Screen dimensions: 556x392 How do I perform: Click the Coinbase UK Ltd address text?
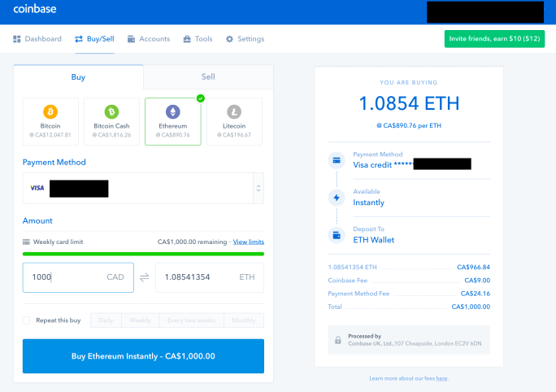coord(415,343)
